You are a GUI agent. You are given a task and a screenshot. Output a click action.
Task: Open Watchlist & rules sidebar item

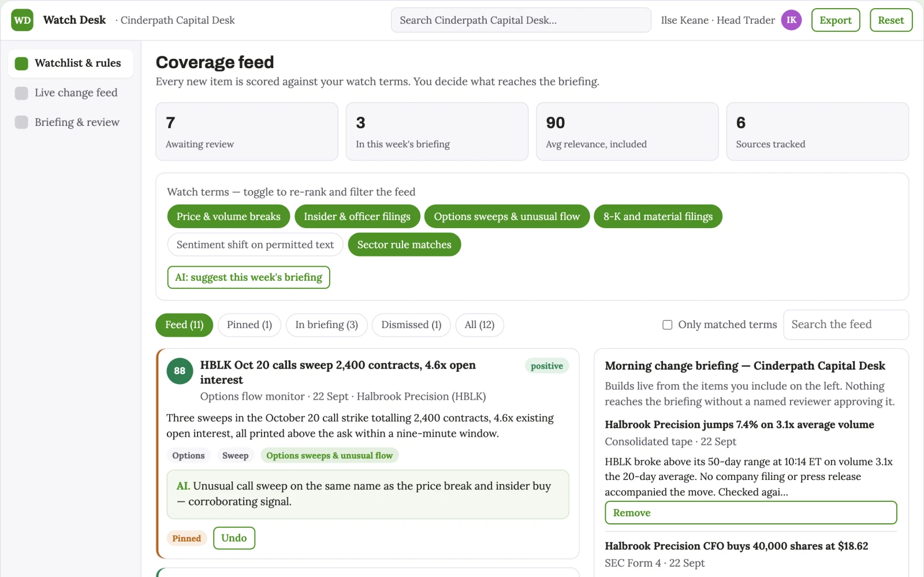pos(70,63)
